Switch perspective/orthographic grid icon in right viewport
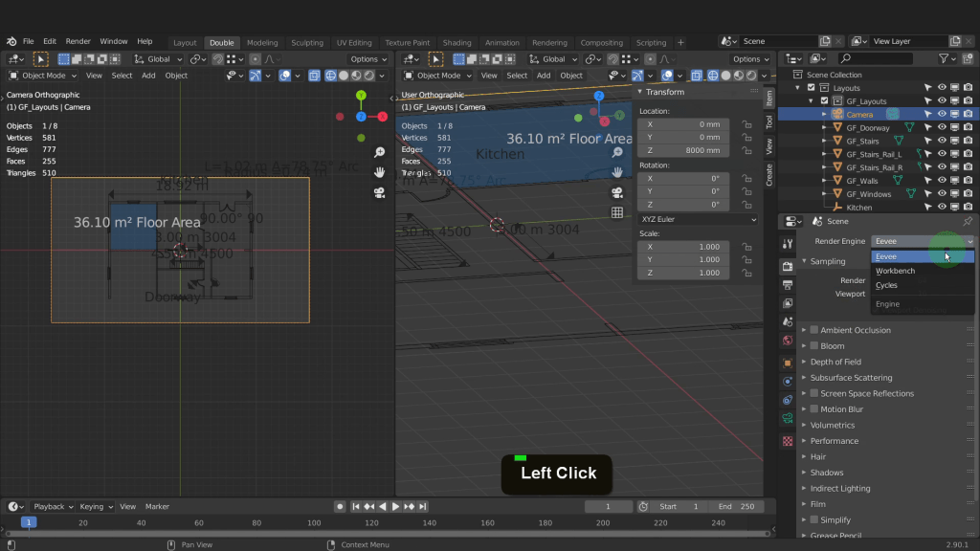980x551 pixels. (x=617, y=212)
